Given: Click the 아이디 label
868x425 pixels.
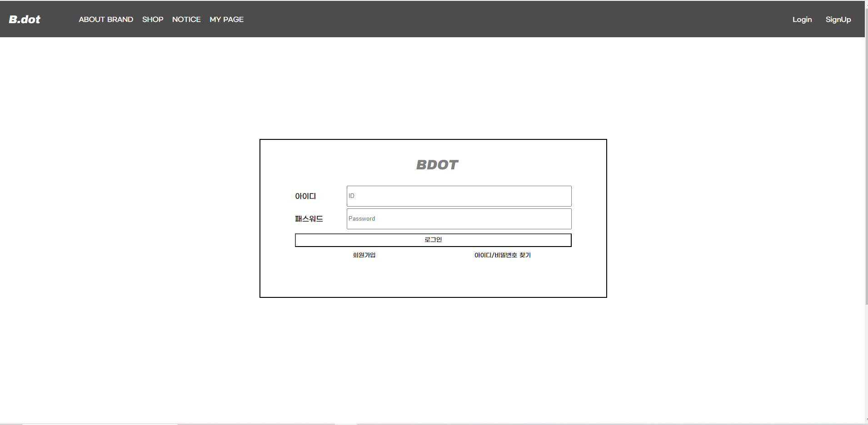Looking at the screenshot, I should click(x=305, y=196).
